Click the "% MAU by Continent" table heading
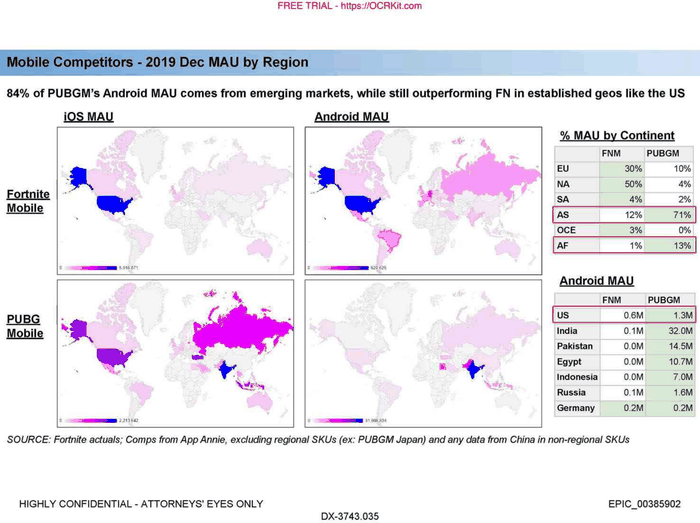 pos(617,136)
